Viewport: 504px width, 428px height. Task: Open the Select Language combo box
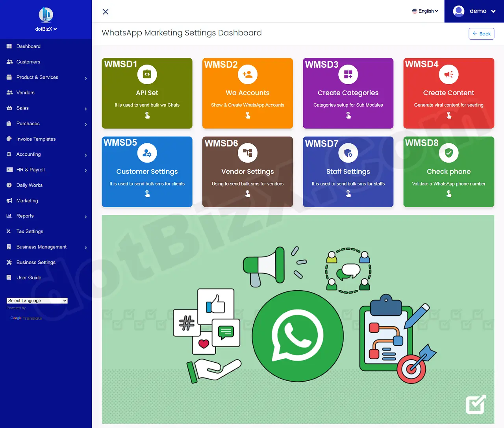[37, 300]
